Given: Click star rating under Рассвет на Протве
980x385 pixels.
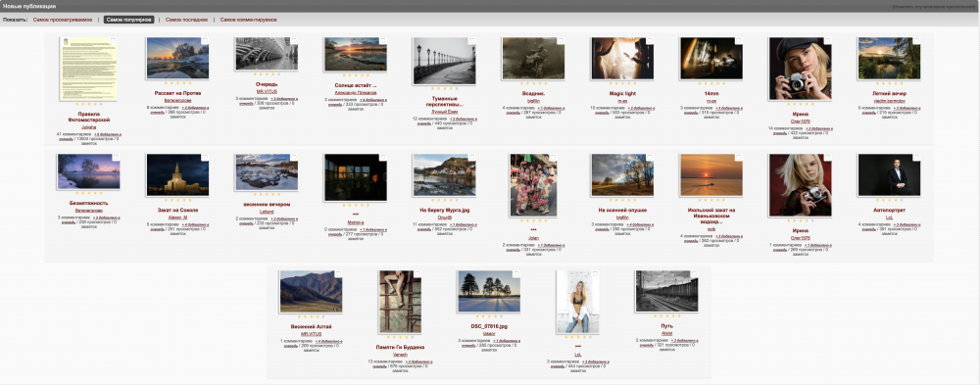Looking at the screenshot, I should (x=178, y=83).
